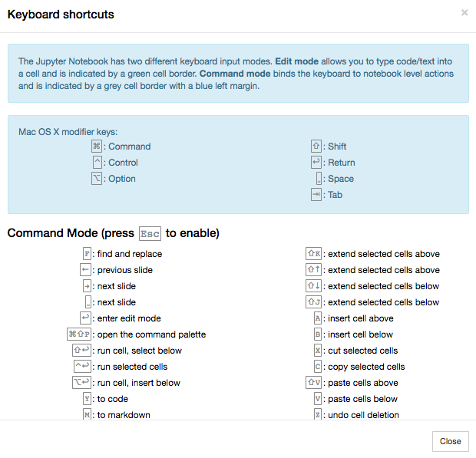Click the Return key symbol icon

316,163
